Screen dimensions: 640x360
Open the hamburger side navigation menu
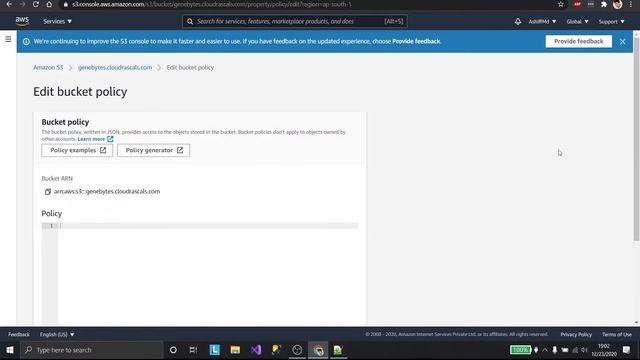tap(8, 39)
